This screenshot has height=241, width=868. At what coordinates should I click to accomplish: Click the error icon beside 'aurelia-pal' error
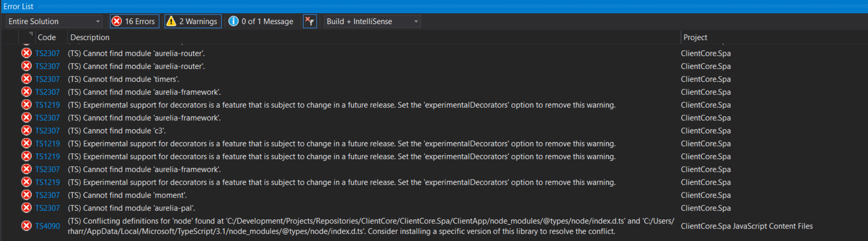click(x=27, y=208)
